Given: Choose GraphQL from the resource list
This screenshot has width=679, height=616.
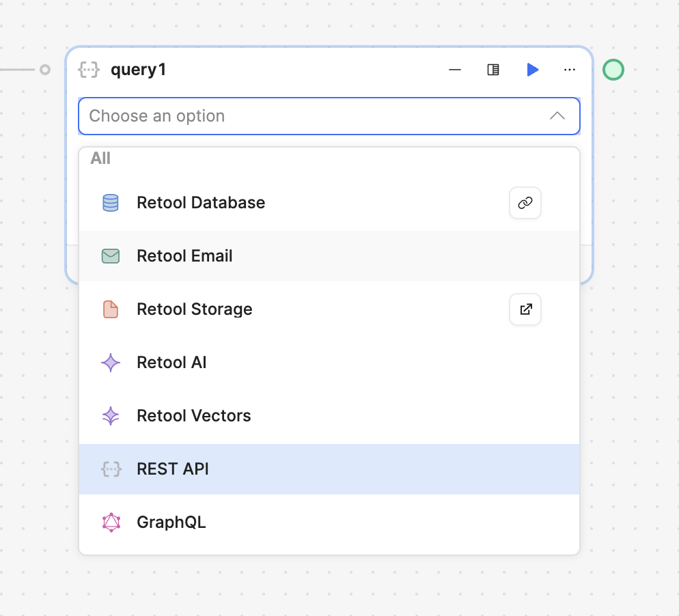Looking at the screenshot, I should [x=329, y=522].
